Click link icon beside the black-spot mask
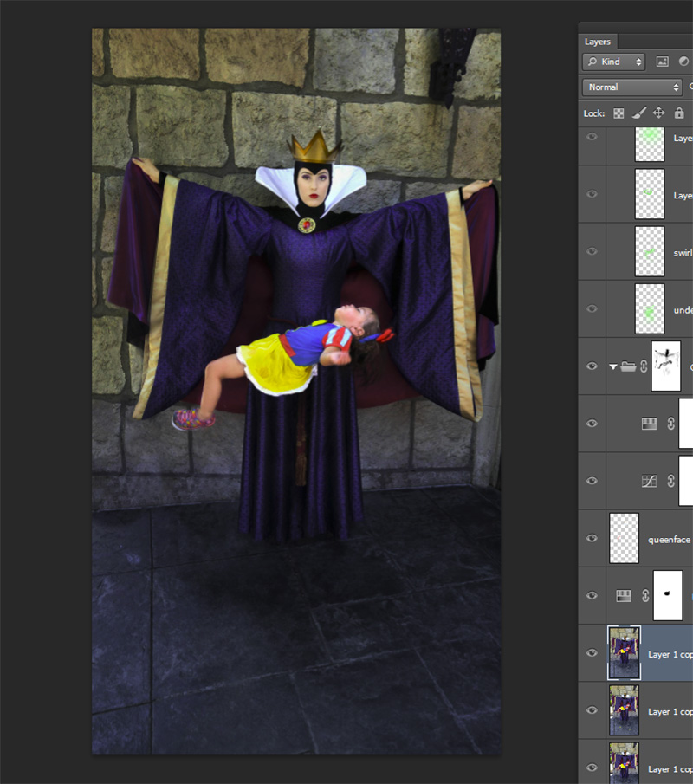Viewport: 693px width, 784px height. (645, 595)
